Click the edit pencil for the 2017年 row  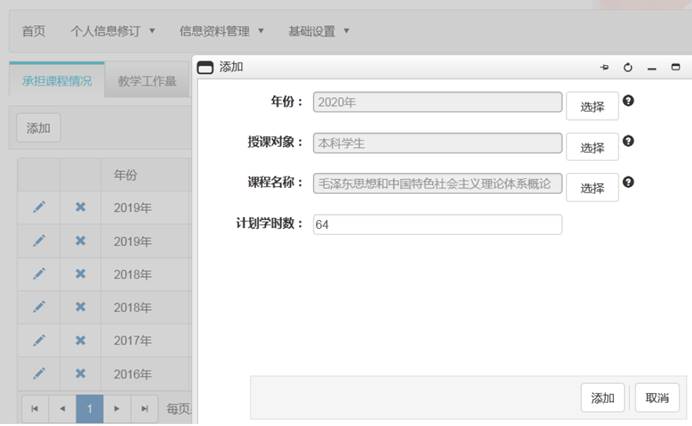[x=39, y=340]
